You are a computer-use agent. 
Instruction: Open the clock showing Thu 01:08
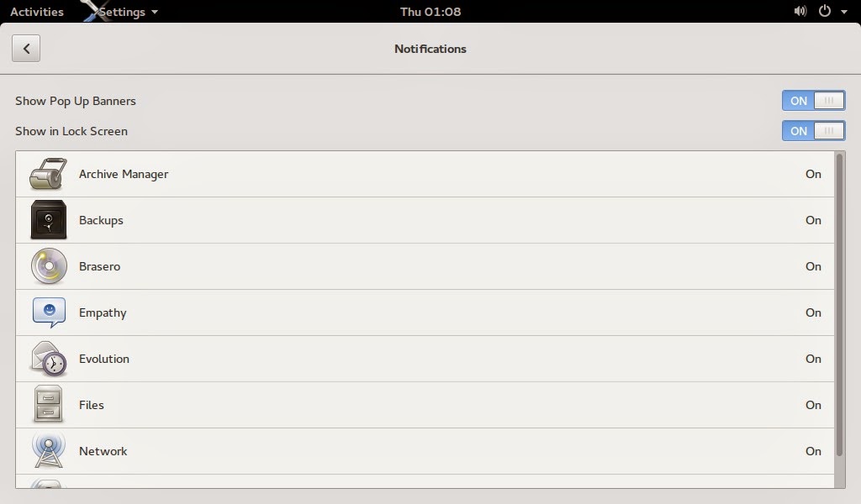coord(430,12)
